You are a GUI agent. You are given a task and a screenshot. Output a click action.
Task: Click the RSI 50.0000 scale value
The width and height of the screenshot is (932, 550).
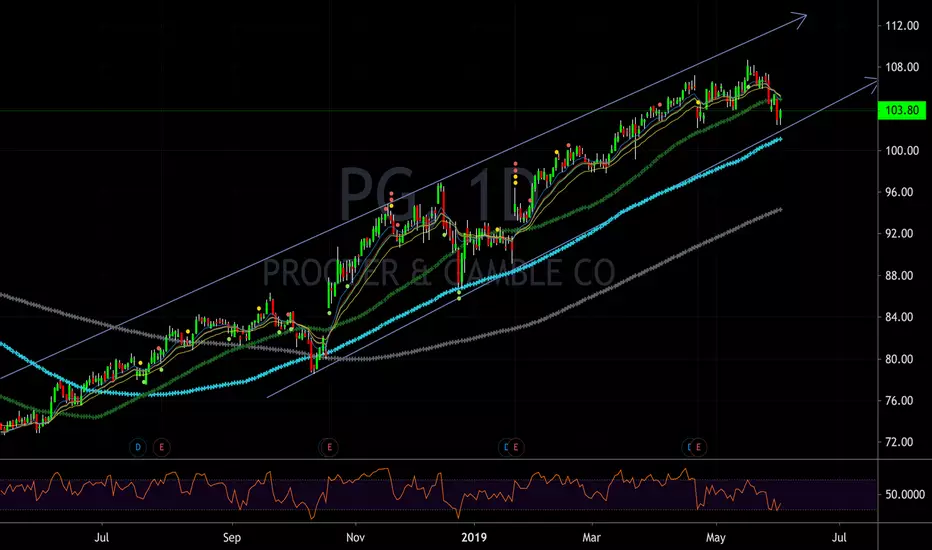905,494
